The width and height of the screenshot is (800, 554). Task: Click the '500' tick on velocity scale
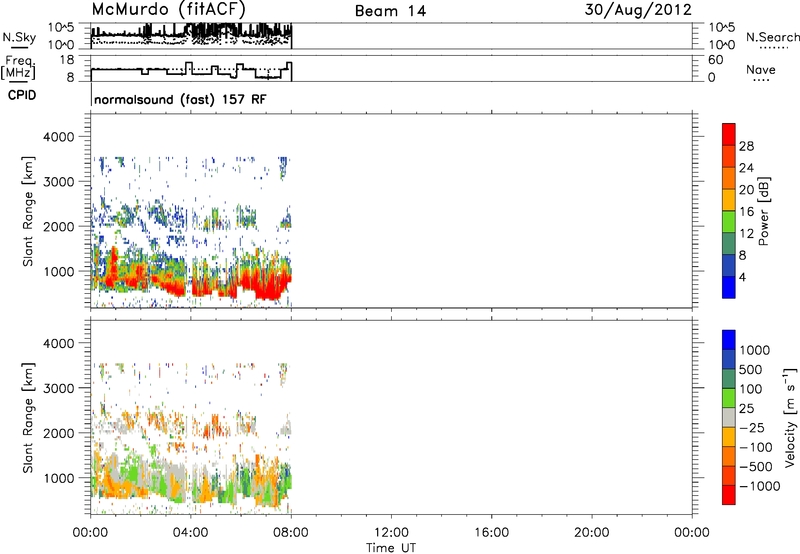751,369
